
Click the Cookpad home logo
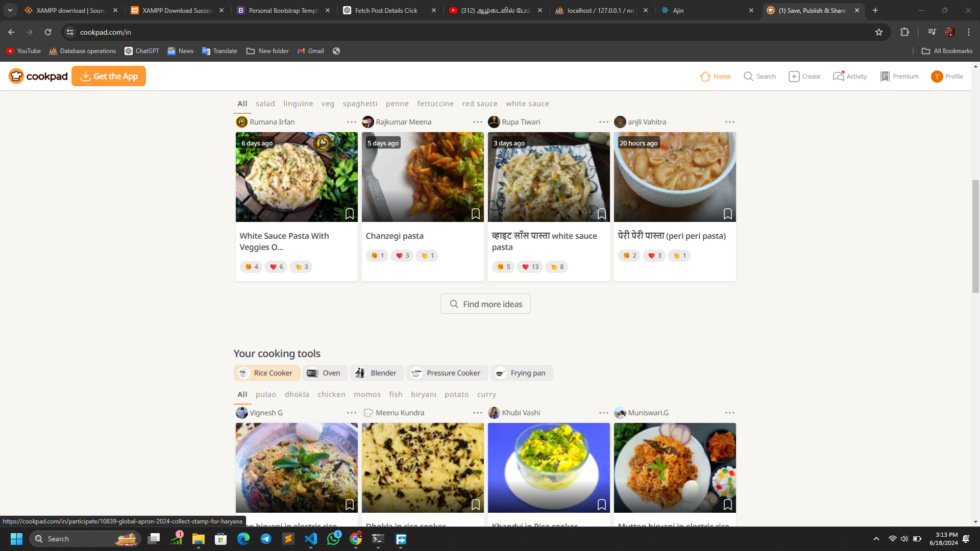coord(37,76)
